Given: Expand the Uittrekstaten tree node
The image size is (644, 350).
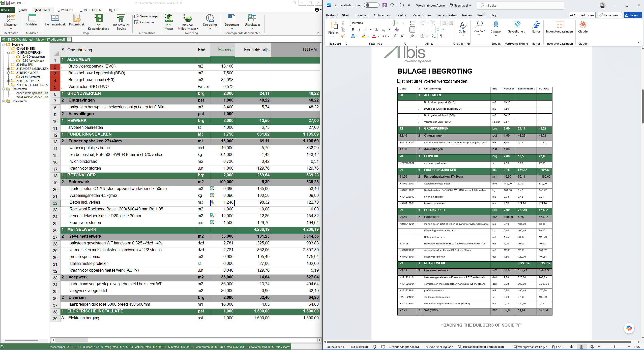Looking at the screenshot, I should click(4, 101).
